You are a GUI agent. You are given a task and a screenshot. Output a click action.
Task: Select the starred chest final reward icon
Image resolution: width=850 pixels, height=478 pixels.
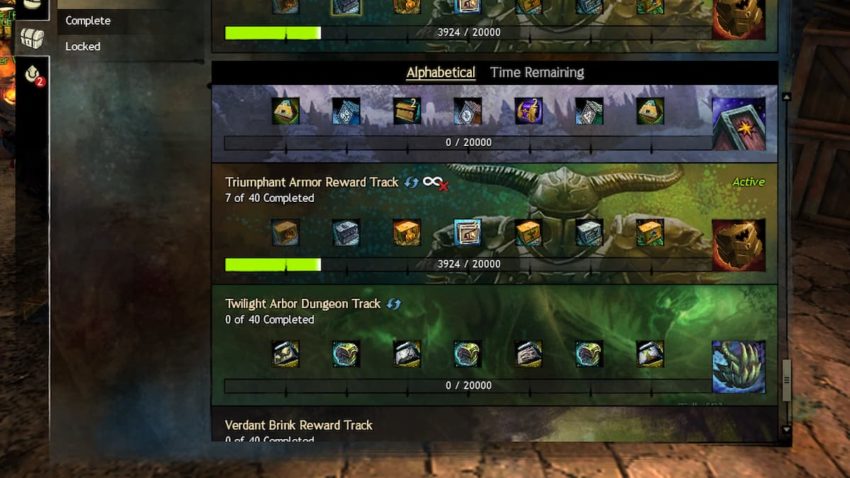(x=738, y=124)
